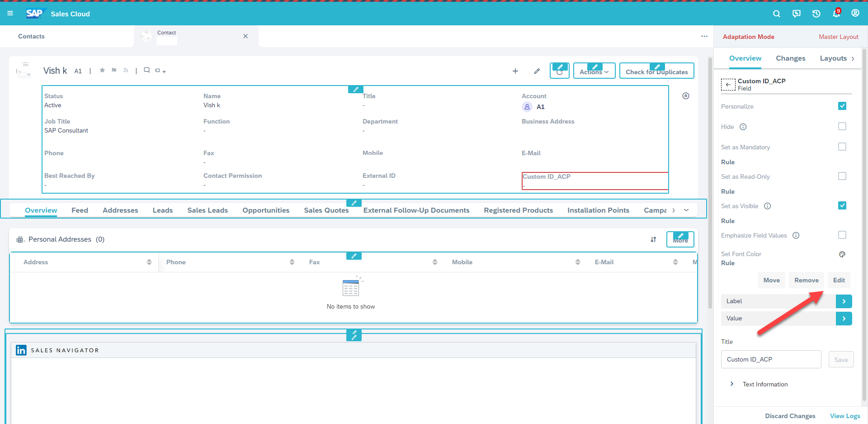Viewport: 868px width, 424px height.
Task: Open the Actions dropdown
Action: click(x=594, y=71)
